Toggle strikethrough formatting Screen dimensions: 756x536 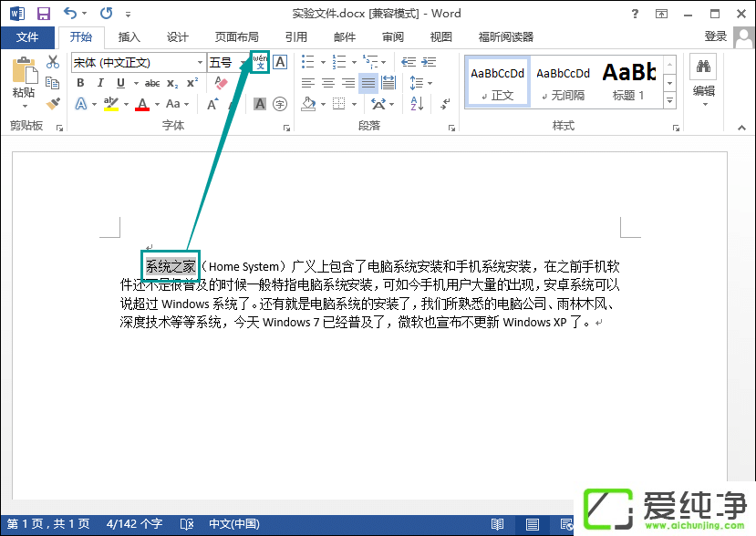coord(151,83)
